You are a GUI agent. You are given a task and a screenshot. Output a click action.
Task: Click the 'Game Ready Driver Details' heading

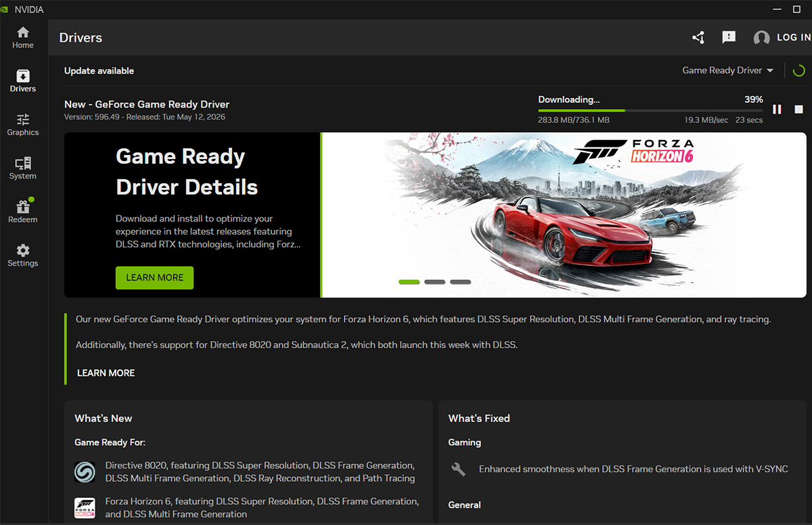tap(187, 172)
